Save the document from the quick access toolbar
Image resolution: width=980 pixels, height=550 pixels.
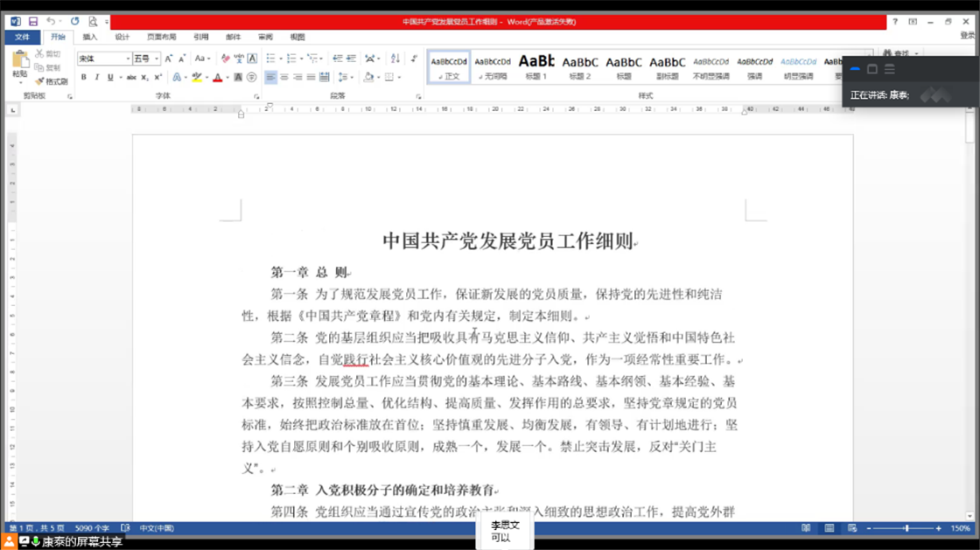pyautogui.click(x=33, y=21)
